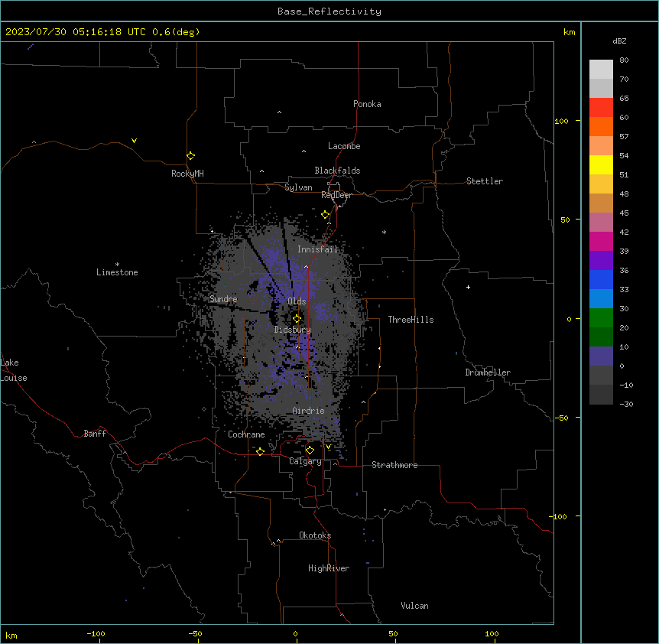Select the yellow diamond marker above Calgary label

pos(310,450)
